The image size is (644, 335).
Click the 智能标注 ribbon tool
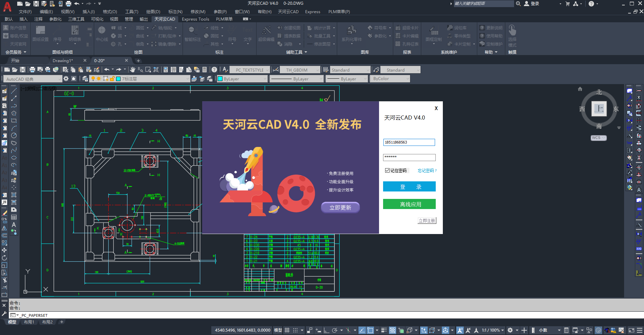(192, 34)
